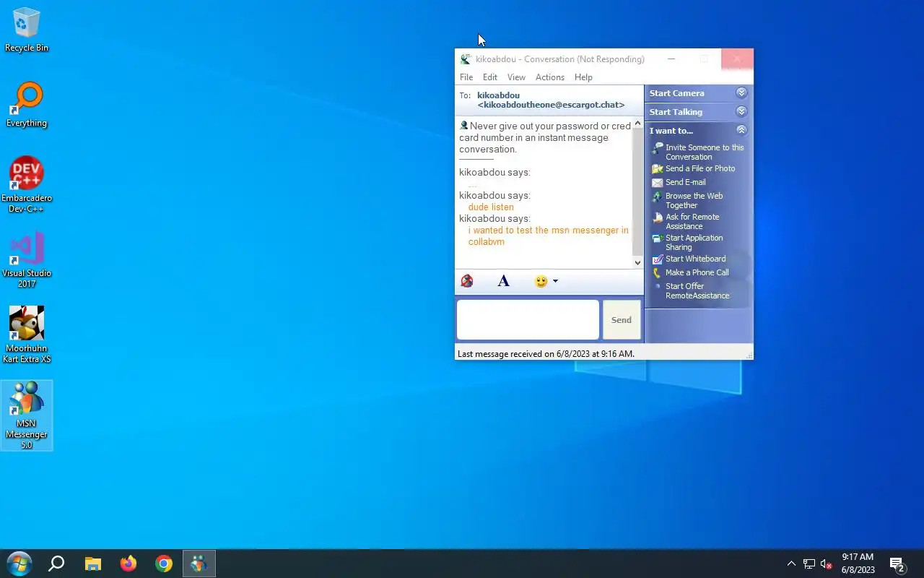Click the kikoabdou recipient name in the To field
Viewport: 924px width, 578px height.
(x=498, y=95)
